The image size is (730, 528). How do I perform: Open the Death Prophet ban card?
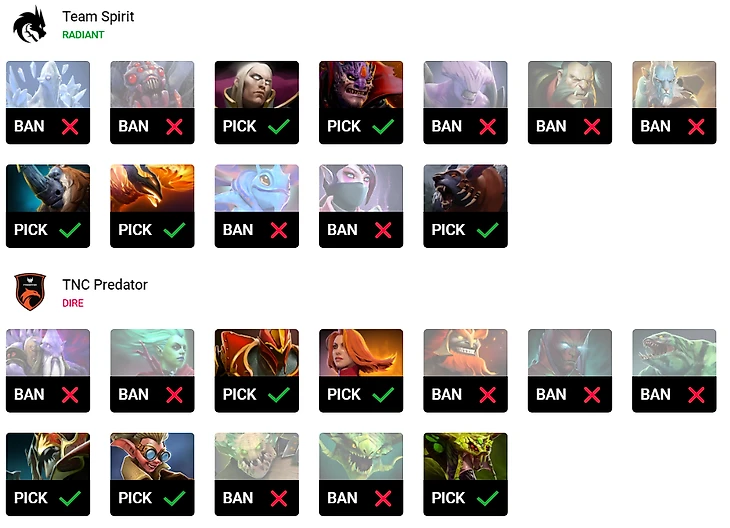coord(152,353)
